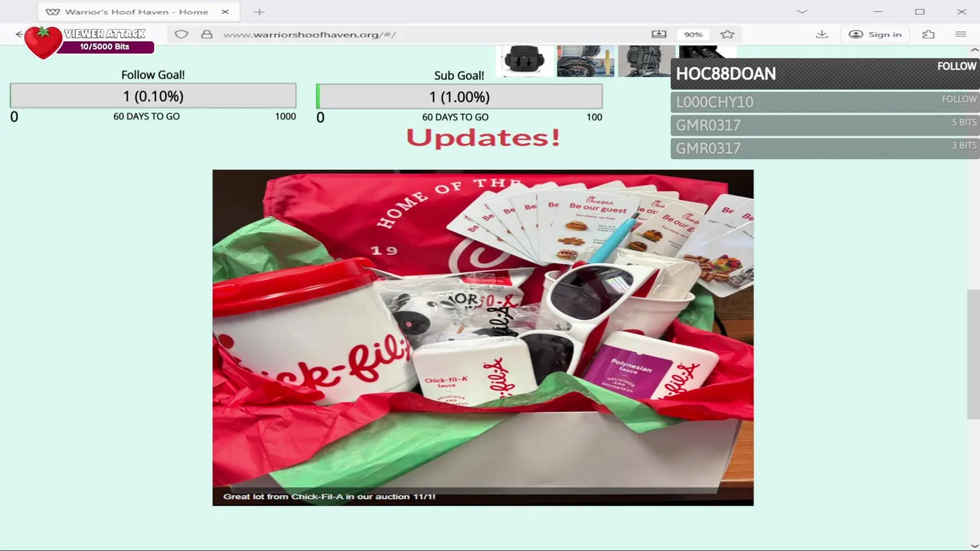Select the GMR0317 5 bits entry

[825, 125]
